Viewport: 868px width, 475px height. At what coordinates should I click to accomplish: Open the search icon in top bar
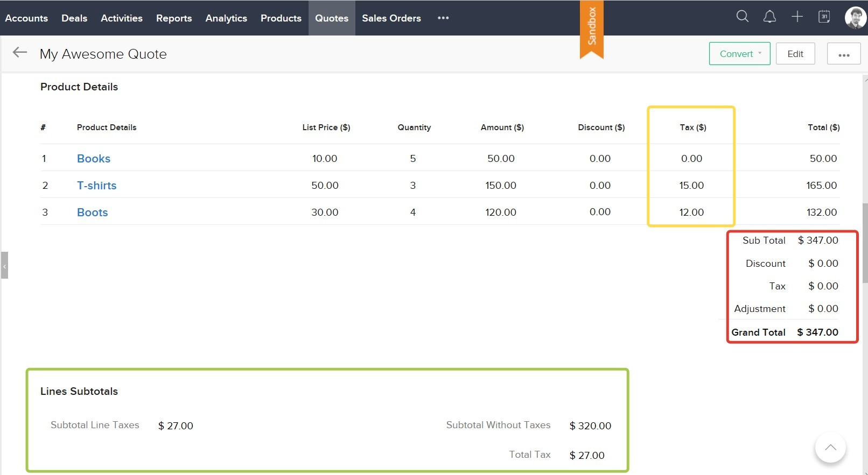click(743, 17)
